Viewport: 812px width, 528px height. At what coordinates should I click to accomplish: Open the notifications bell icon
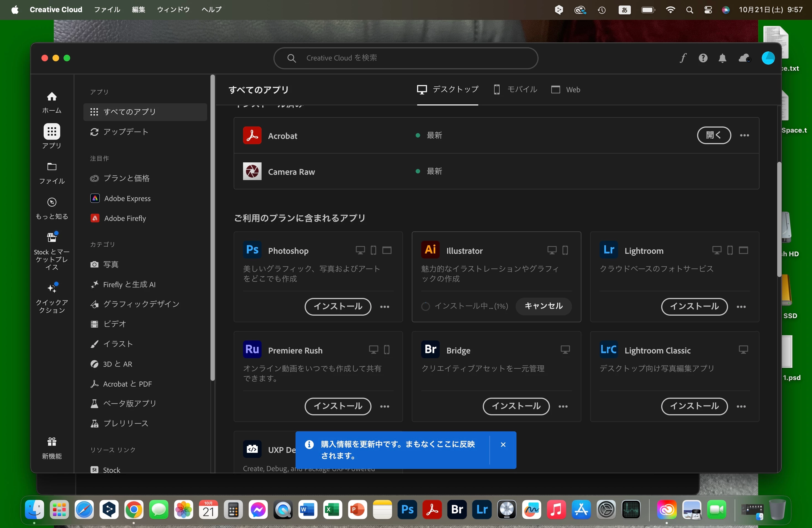click(x=722, y=58)
